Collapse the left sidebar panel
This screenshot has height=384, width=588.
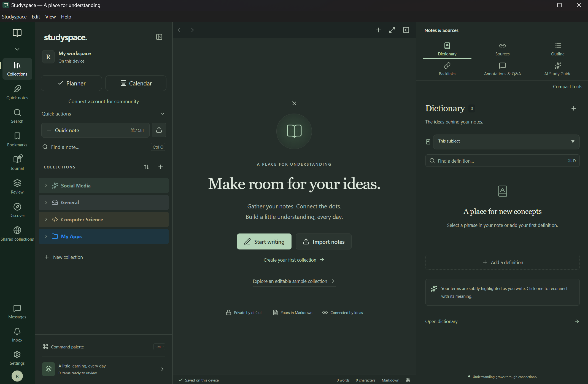[x=159, y=37]
